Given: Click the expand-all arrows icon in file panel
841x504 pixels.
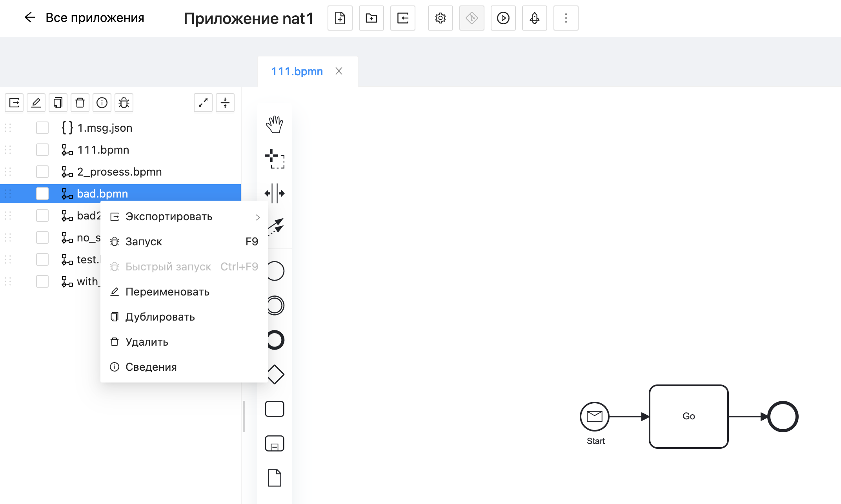Looking at the screenshot, I should 203,103.
